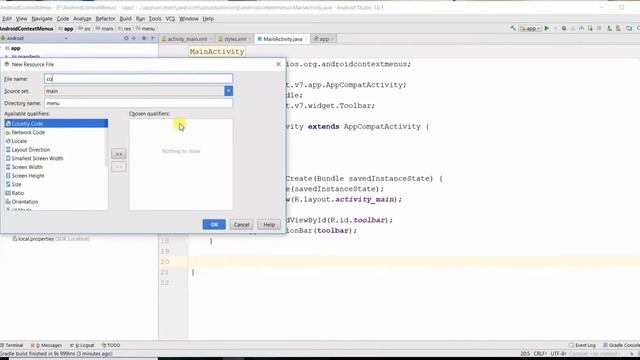Click the scroll from source target icon
The width and height of the screenshot is (640, 360).
coord(126,38)
